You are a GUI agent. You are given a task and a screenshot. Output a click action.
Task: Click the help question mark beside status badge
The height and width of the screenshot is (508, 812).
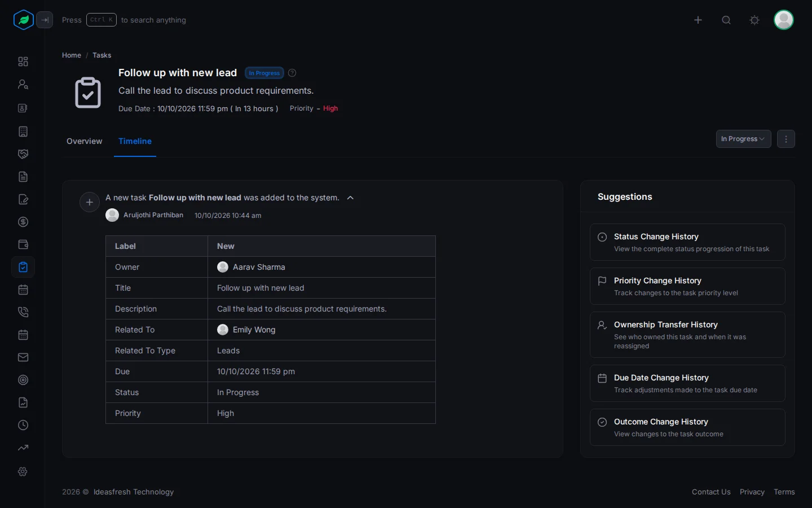pyautogui.click(x=292, y=73)
